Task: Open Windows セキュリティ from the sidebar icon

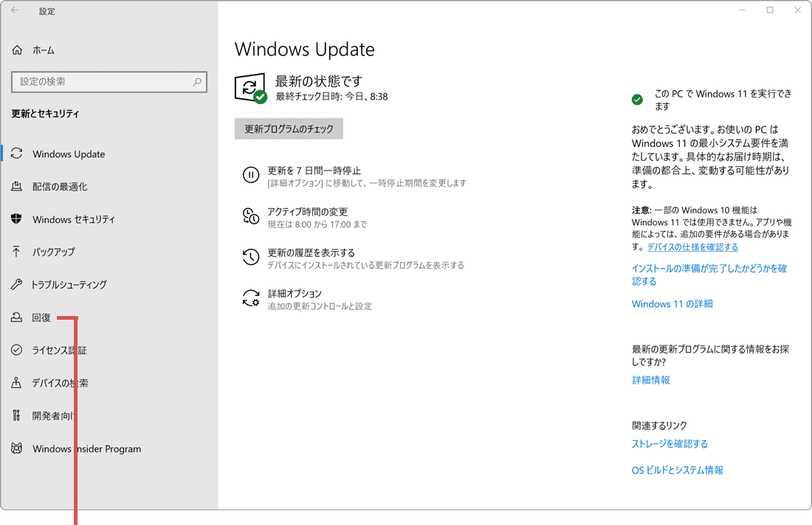Action: click(x=16, y=219)
